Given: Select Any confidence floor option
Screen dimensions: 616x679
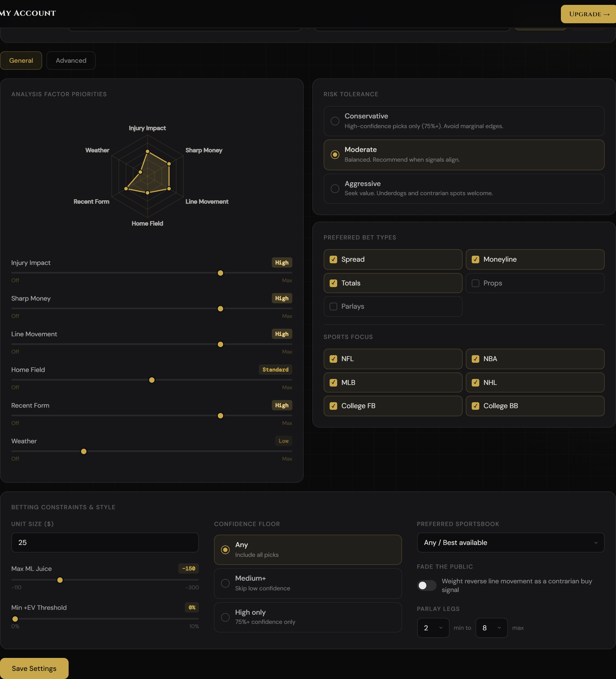Looking at the screenshot, I should 308,550.
